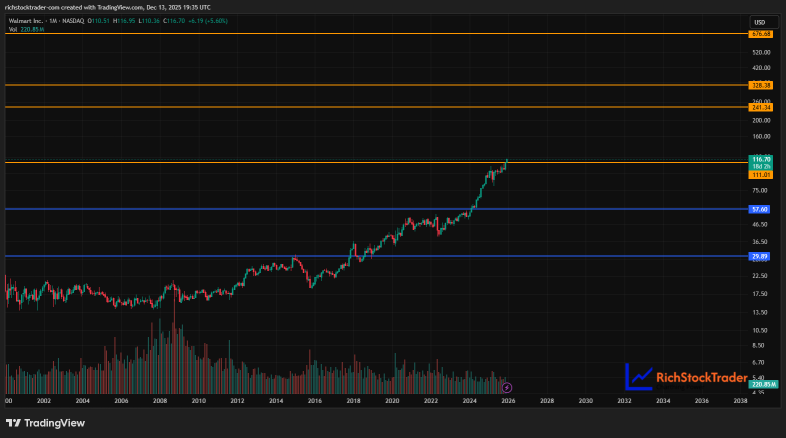
Task: Select the blue horizontal line at 57.60
Action: 376,209
